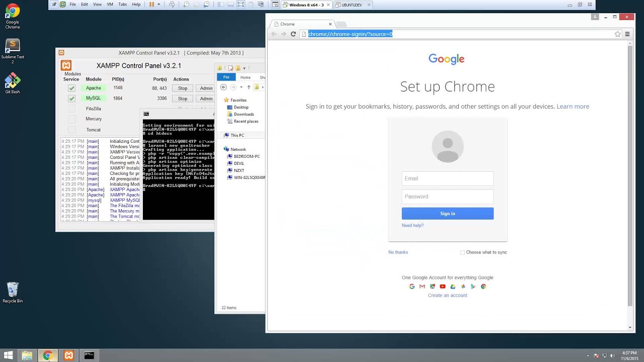Image resolution: width=644 pixels, height=362 pixels.
Task: Click the XAMPP icon in the taskbar
Action: [x=68, y=355]
